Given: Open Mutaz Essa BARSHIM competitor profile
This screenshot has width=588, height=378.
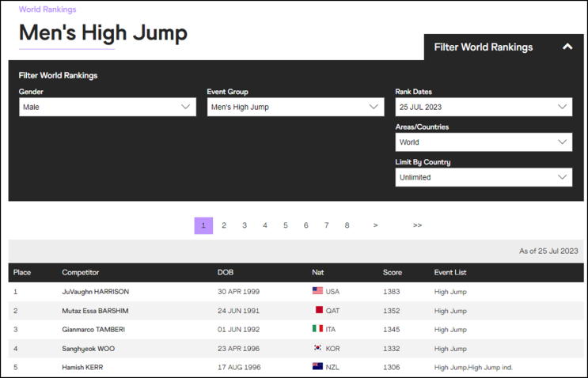Looking at the screenshot, I should (x=95, y=311).
